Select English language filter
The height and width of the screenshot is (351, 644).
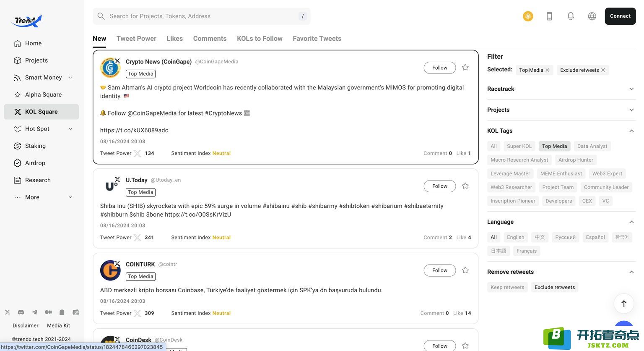[515, 237]
